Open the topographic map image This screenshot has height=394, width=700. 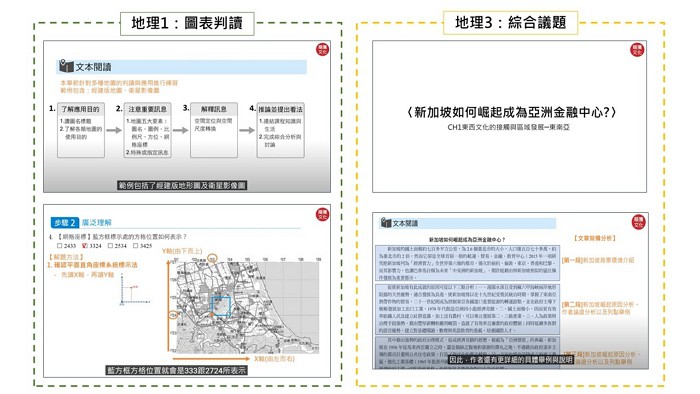248,307
